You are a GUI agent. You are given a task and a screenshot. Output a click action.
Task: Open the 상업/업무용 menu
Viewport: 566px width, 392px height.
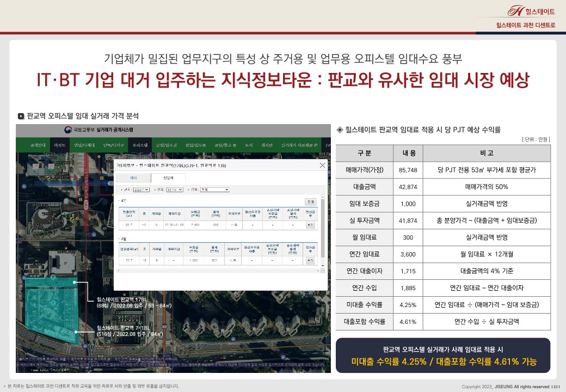point(195,145)
